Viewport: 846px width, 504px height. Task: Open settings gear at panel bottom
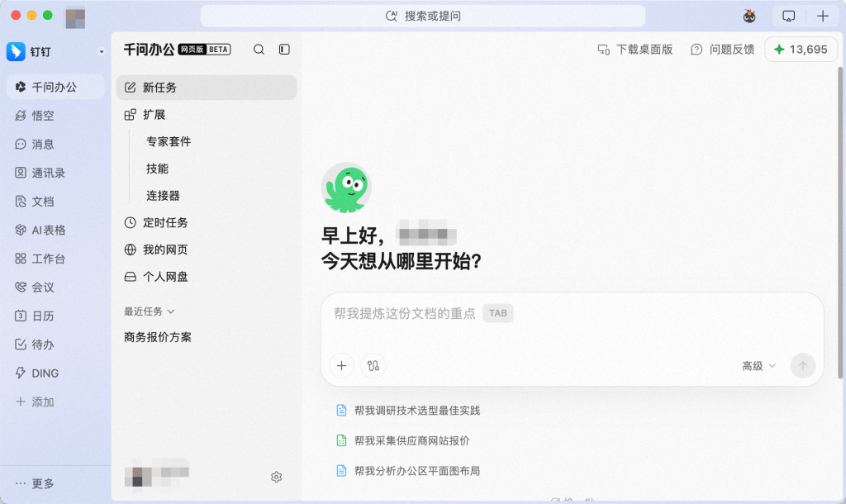276,477
